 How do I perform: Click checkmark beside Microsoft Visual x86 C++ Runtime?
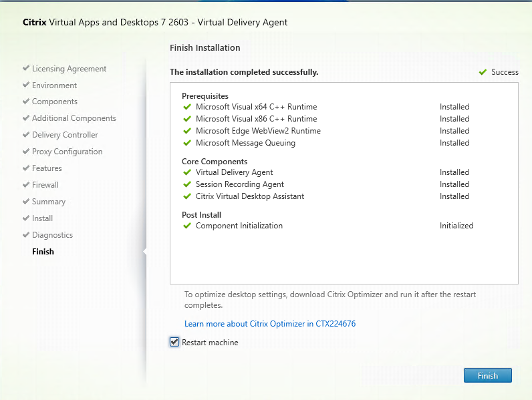(x=187, y=119)
